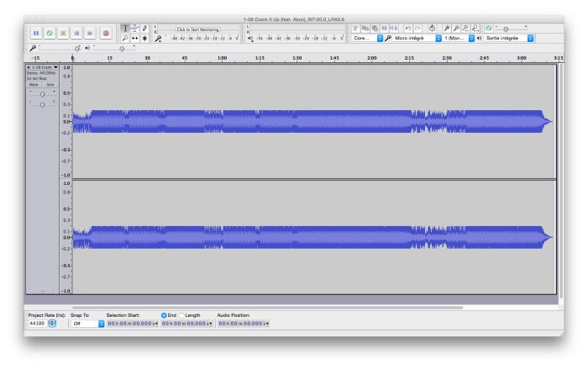Screen dimensions: 588x369
Task: Skip to end of the project
Action: pos(90,33)
